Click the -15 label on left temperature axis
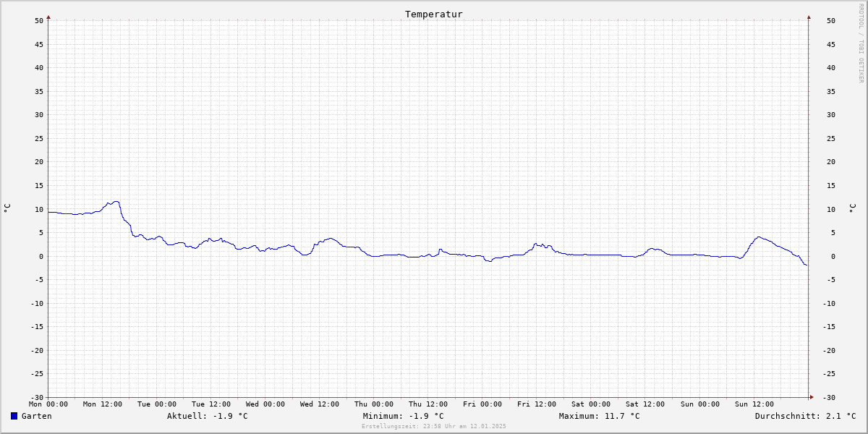Viewport: 868px width, 434px height. pyautogui.click(x=38, y=327)
